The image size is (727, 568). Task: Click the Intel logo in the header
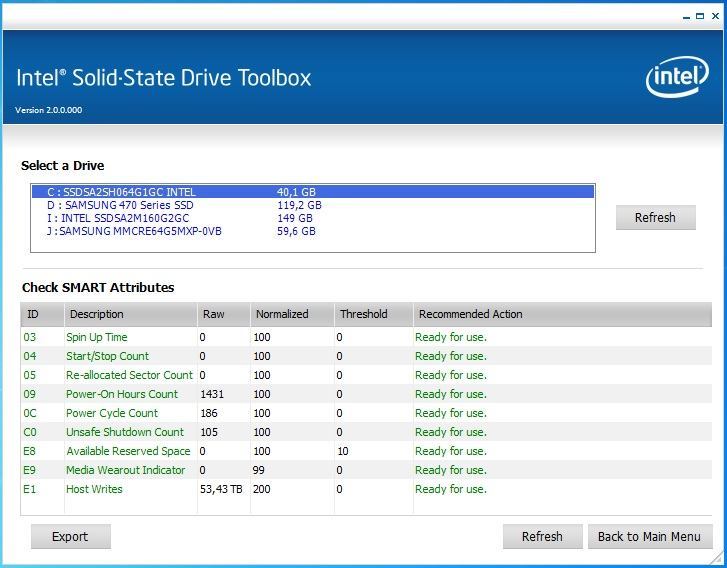coord(677,77)
